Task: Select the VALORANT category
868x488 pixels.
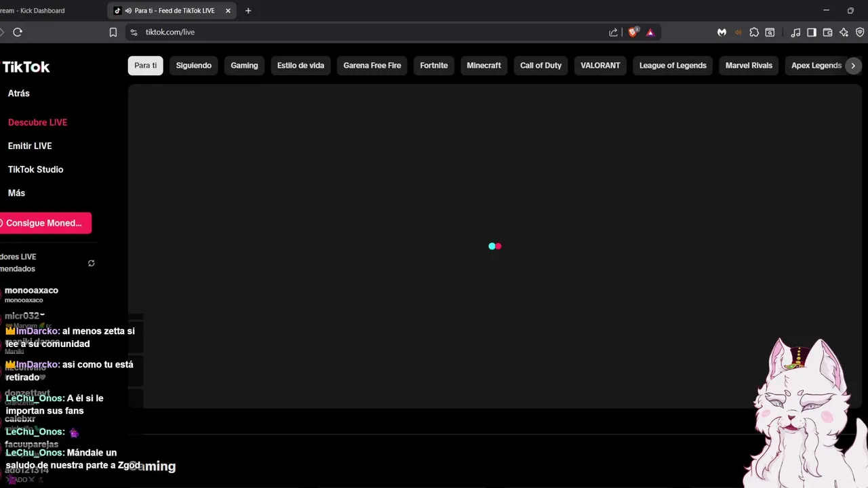Action: (600, 65)
